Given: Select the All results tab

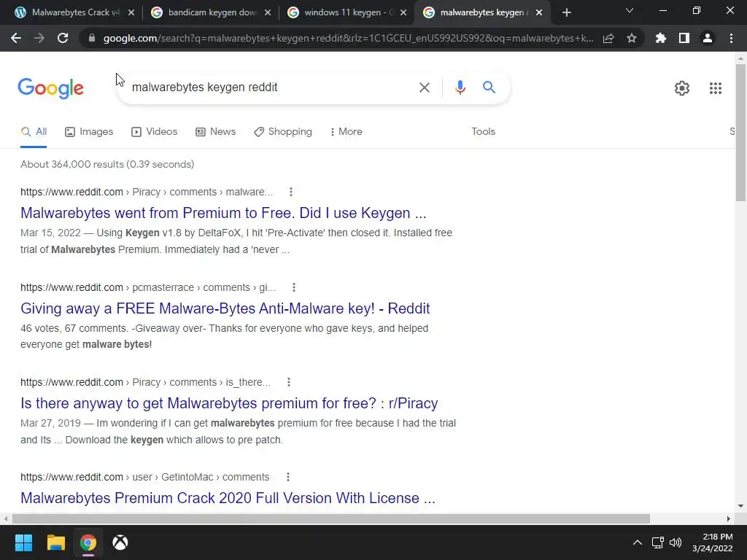Looking at the screenshot, I should click(34, 132).
